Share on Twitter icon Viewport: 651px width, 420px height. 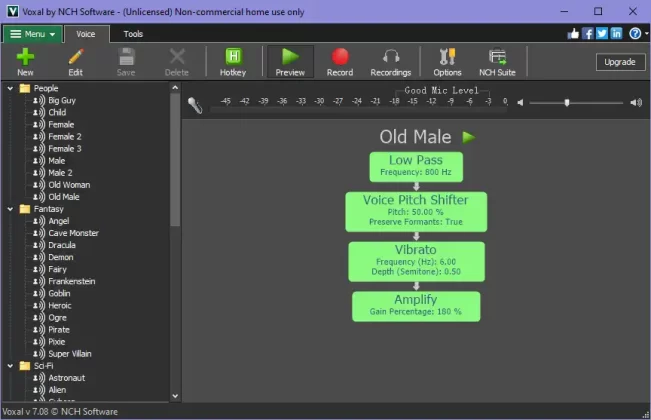coord(602,34)
